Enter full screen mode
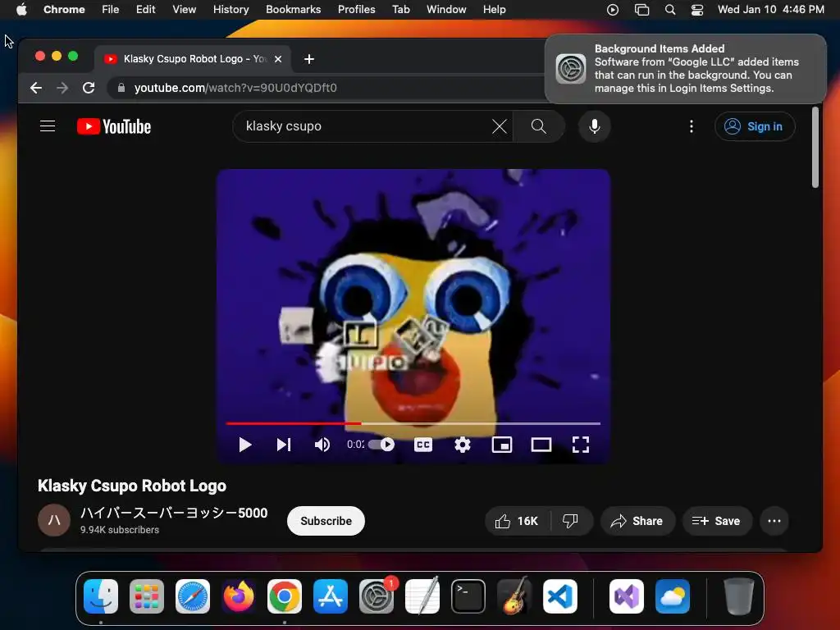The height and width of the screenshot is (630, 840). tap(581, 445)
